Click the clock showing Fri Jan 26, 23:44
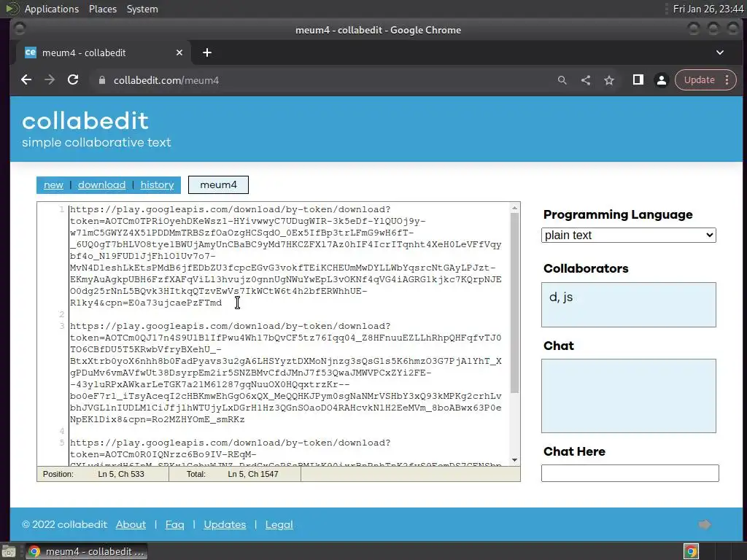The width and height of the screenshot is (747, 560). (708, 9)
